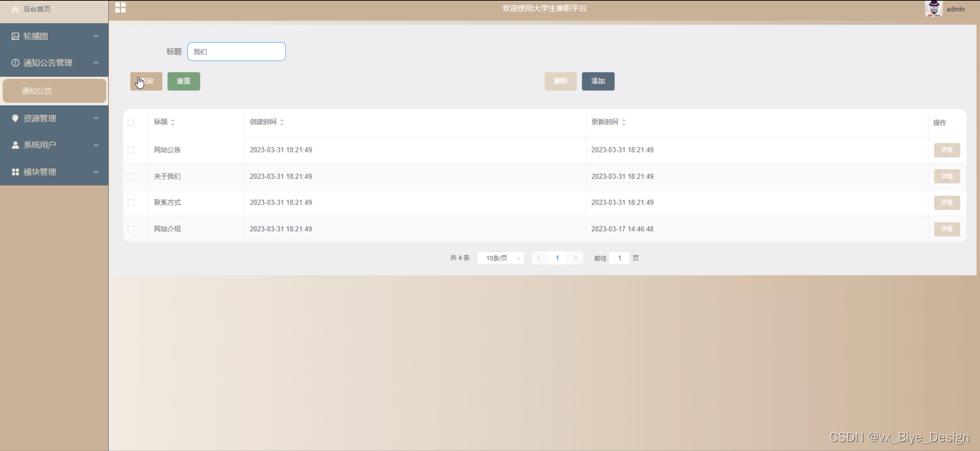Click the grid menu icon in header
Image resolution: width=980 pixels, height=451 pixels.
click(120, 7)
